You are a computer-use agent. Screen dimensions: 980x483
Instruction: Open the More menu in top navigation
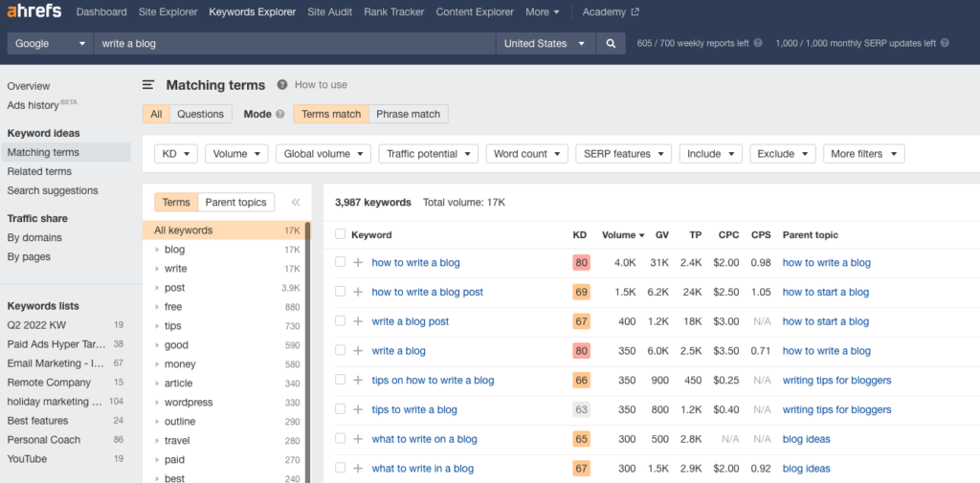[542, 11]
